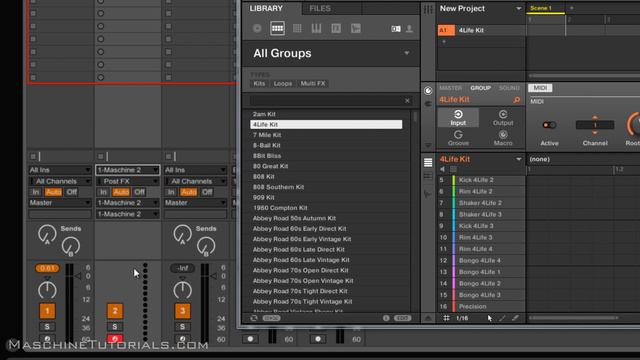This screenshot has height=360, width=640.
Task: Open track 1 All Channels dropdown
Action: (x=60, y=181)
